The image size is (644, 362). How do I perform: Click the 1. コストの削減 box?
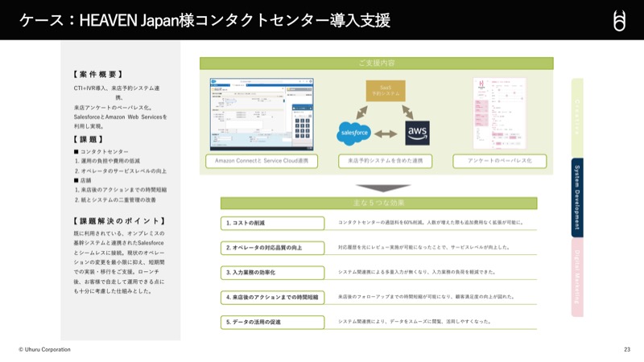[x=272, y=224]
